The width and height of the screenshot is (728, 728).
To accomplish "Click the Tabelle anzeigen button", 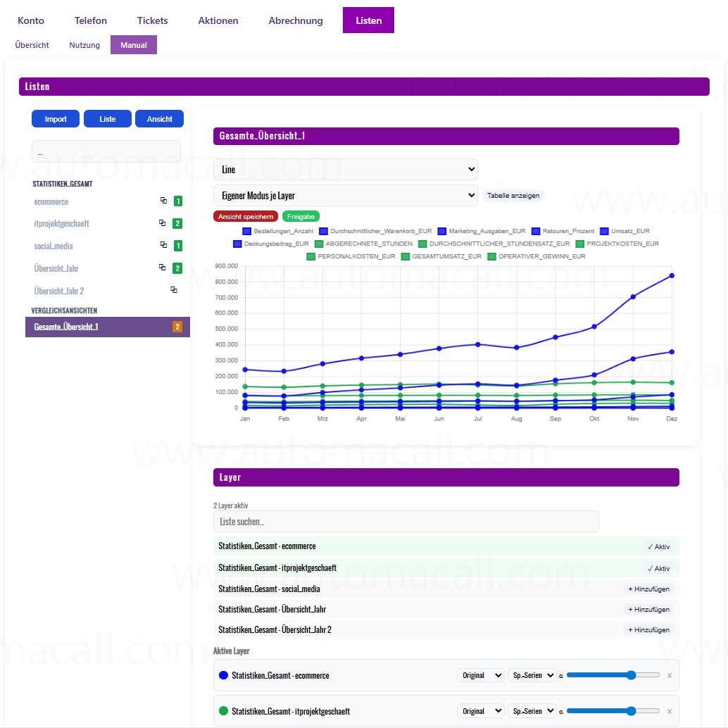I will (x=513, y=195).
